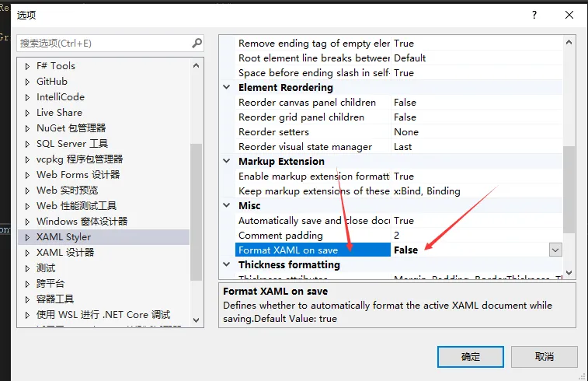Click the search magnifier icon
Image resolution: width=588 pixels, height=381 pixels.
[x=197, y=44]
